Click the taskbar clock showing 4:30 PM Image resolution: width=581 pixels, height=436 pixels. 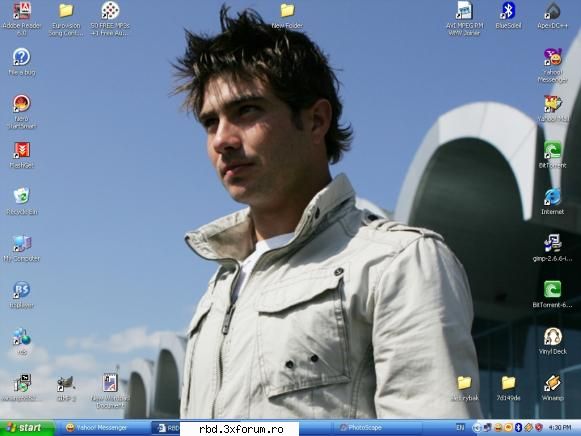[560, 428]
